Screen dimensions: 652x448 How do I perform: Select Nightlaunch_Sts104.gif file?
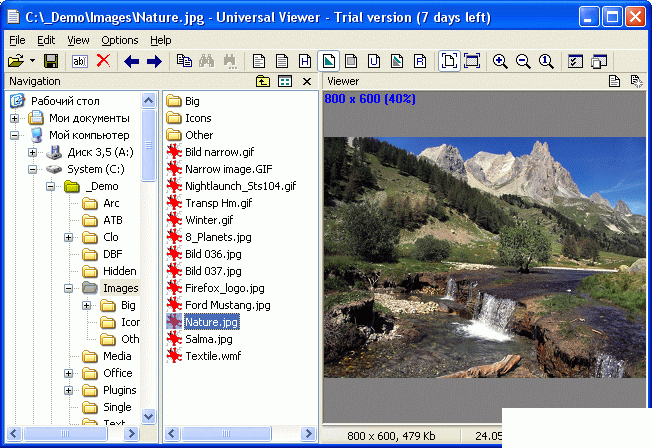[240, 186]
